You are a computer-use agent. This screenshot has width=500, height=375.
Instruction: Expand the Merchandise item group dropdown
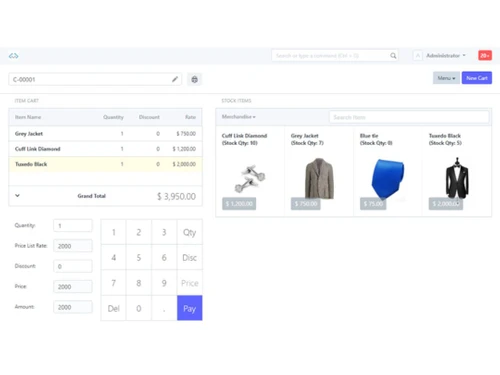239,117
